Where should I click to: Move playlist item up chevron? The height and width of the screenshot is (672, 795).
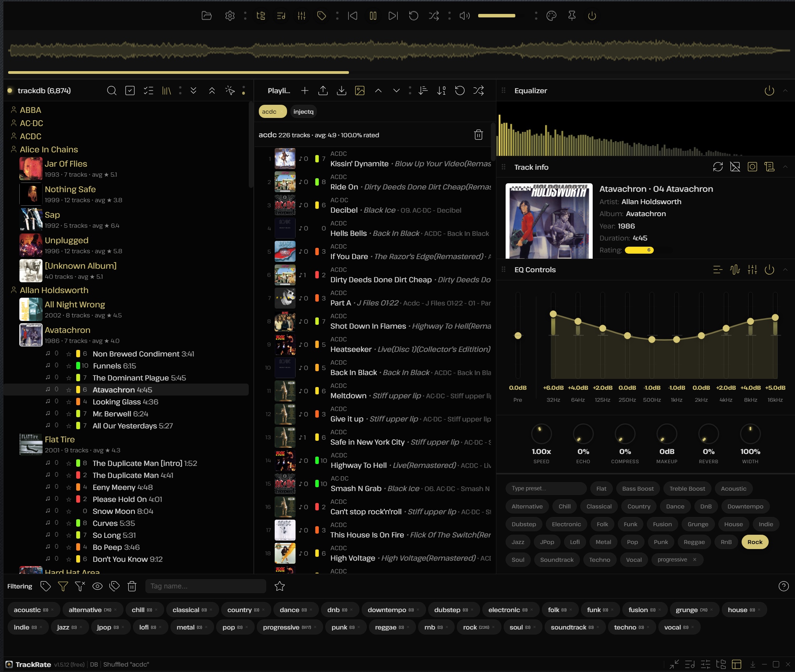(378, 90)
